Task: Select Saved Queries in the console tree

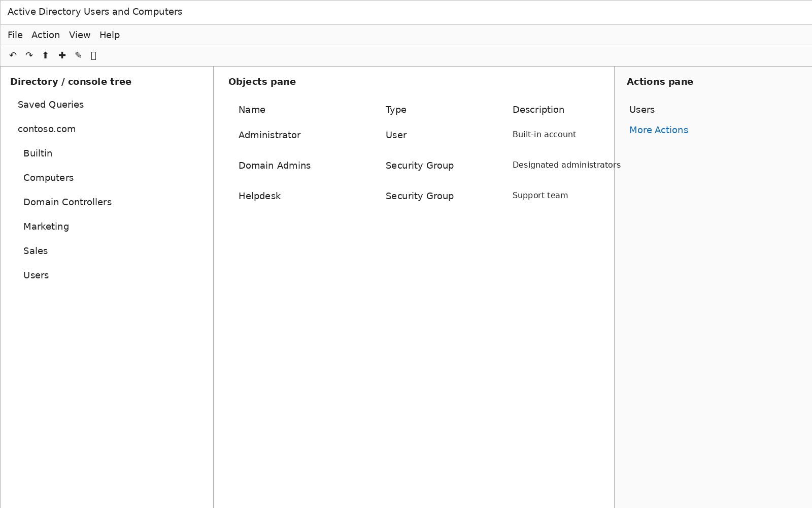Action: click(51, 105)
